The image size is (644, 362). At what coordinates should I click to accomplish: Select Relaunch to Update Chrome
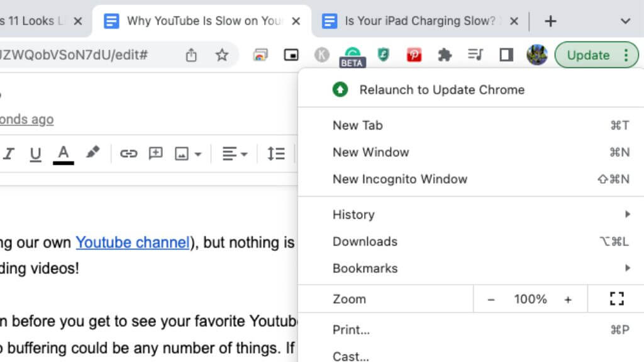point(470,89)
